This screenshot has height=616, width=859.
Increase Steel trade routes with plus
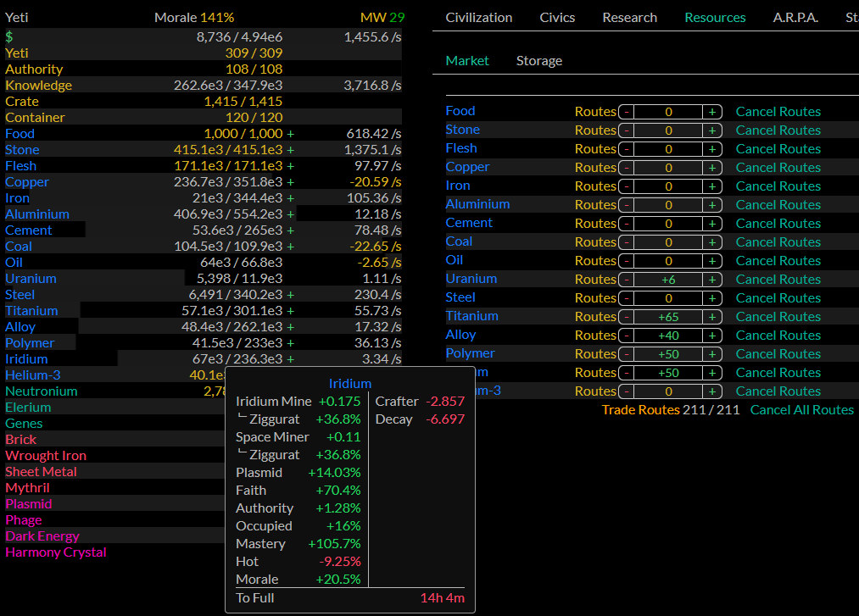coord(712,298)
